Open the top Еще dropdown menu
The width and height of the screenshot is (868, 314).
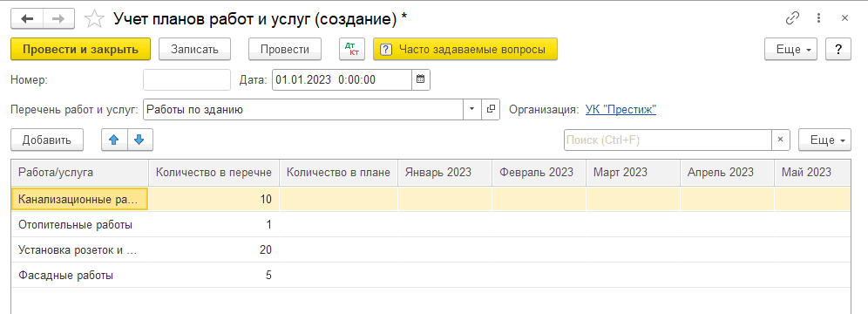[x=791, y=49]
